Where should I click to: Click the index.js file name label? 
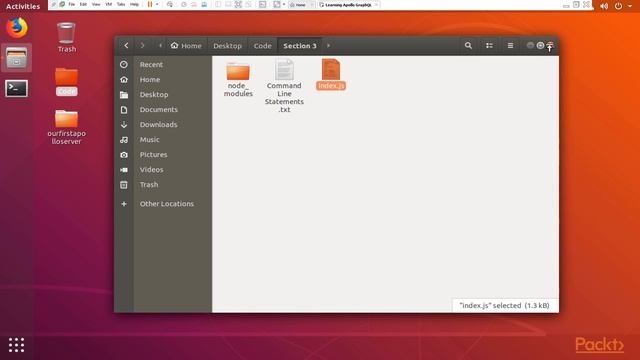331,86
